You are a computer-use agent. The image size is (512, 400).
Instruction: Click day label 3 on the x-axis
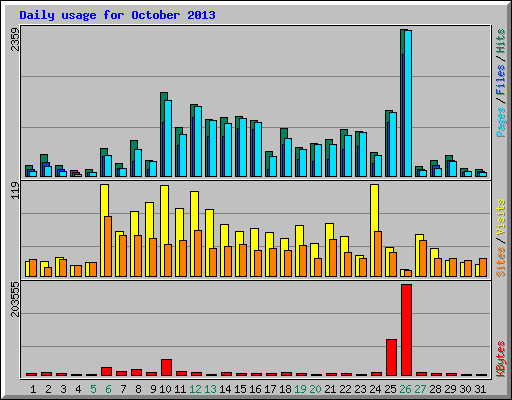pos(63,389)
